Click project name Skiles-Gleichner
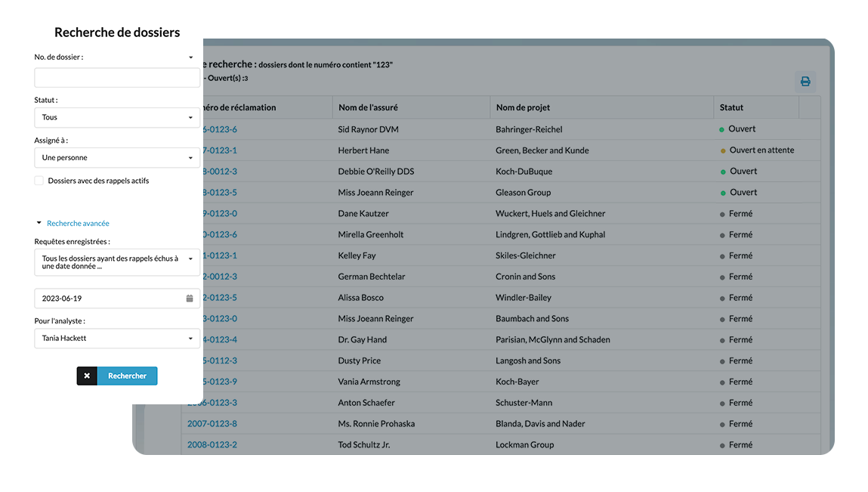The height and width of the screenshot is (492, 868). pyautogui.click(x=525, y=256)
